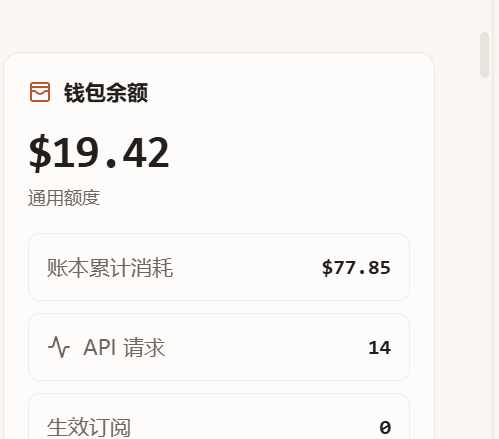This screenshot has height=439, width=499.
Task: Click the dollar sign of $19.42
Action: coord(40,153)
